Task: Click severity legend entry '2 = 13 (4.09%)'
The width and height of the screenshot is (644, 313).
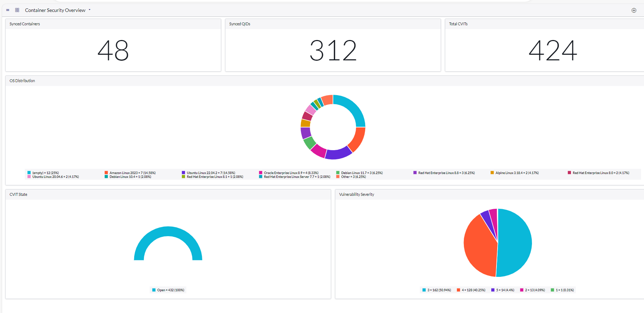Action: 533,290
